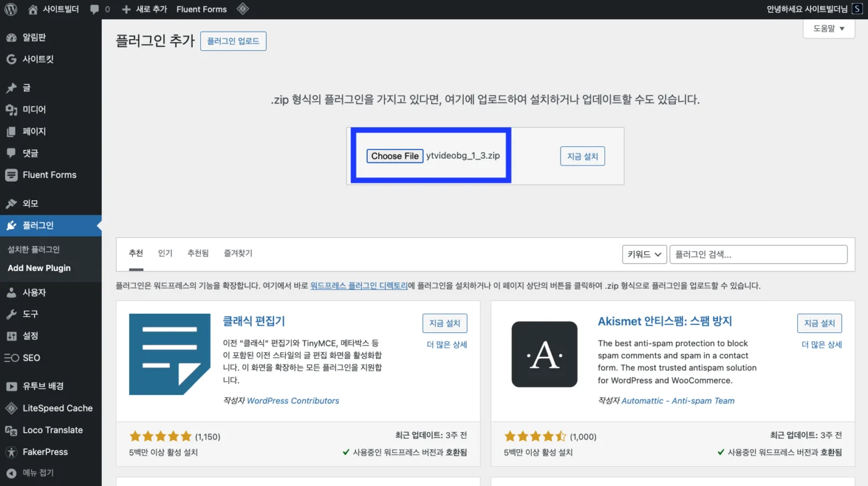The height and width of the screenshot is (486, 868).
Task: Expand the 도움말 help panel
Action: [x=829, y=29]
